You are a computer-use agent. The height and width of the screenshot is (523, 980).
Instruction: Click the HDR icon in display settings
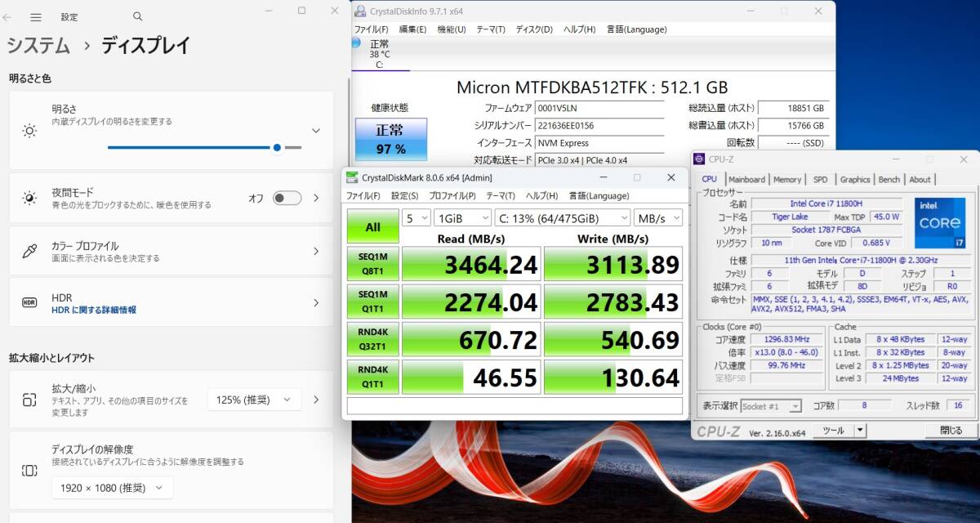pos(31,303)
